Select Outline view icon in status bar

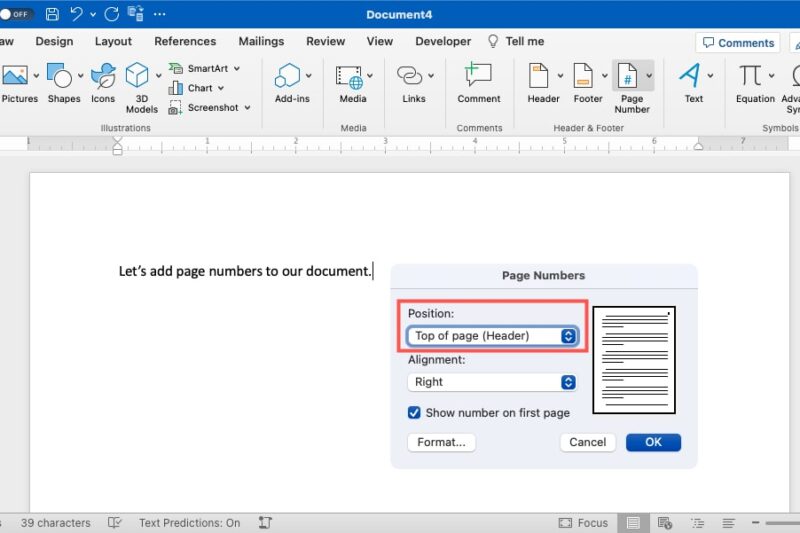click(697, 523)
